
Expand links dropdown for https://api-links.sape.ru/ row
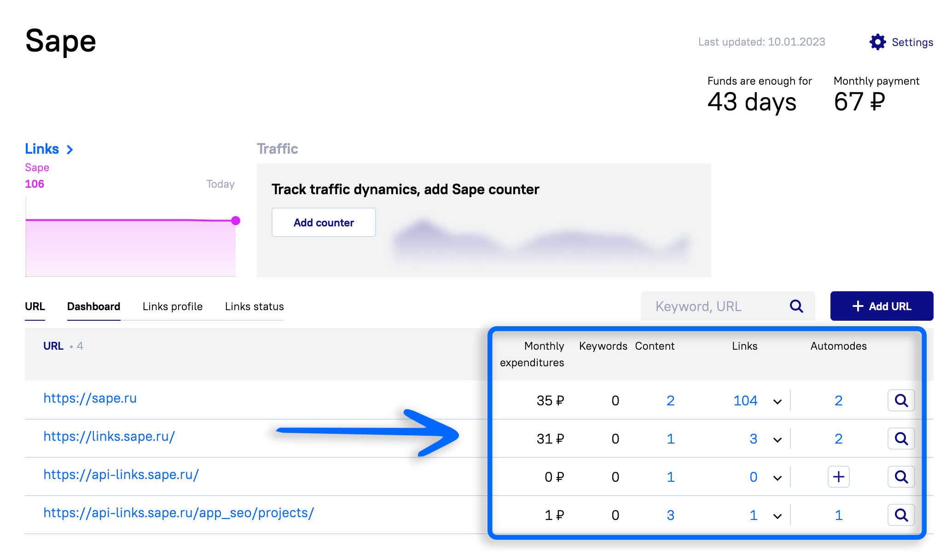click(778, 478)
